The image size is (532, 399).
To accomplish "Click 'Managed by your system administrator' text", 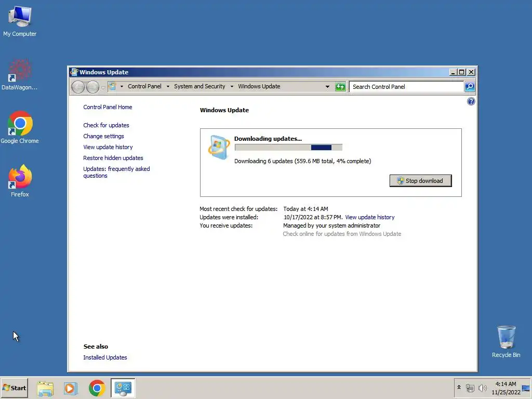I will (332, 225).
